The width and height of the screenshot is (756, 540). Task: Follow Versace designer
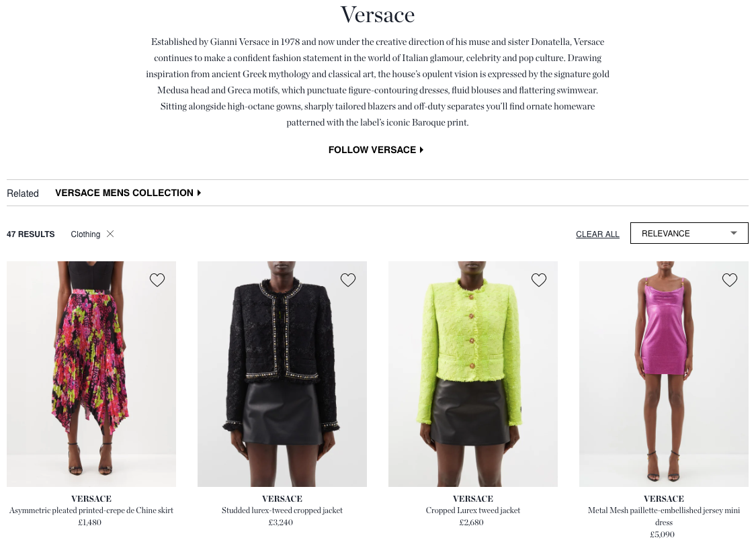pos(376,150)
